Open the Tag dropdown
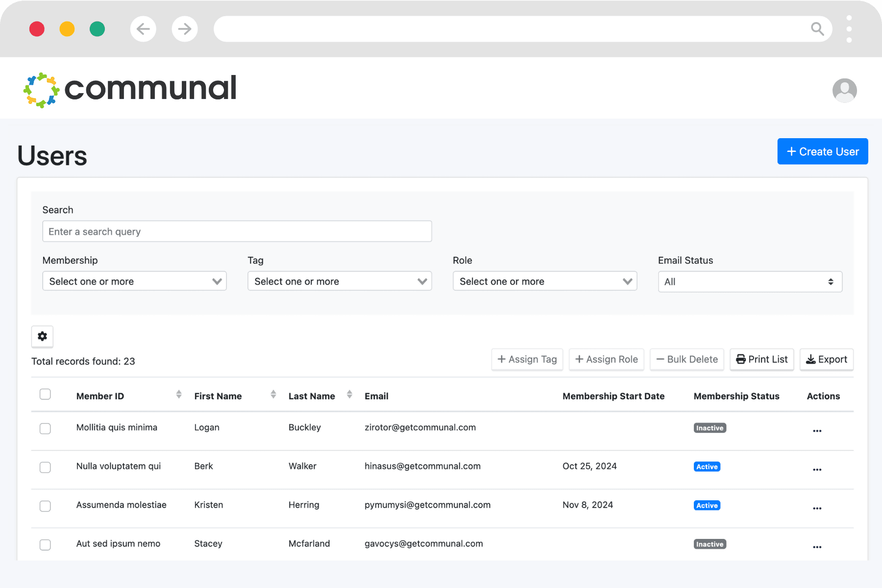This screenshot has width=882, height=588. (x=339, y=281)
